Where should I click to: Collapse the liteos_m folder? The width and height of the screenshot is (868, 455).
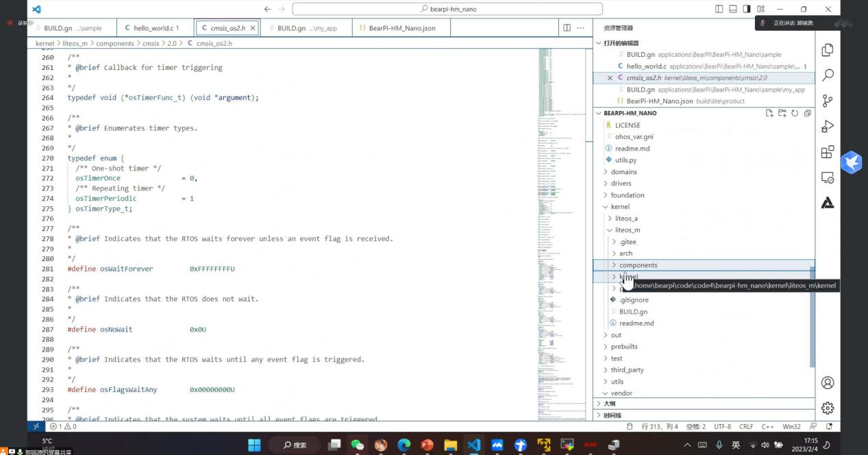click(x=627, y=230)
